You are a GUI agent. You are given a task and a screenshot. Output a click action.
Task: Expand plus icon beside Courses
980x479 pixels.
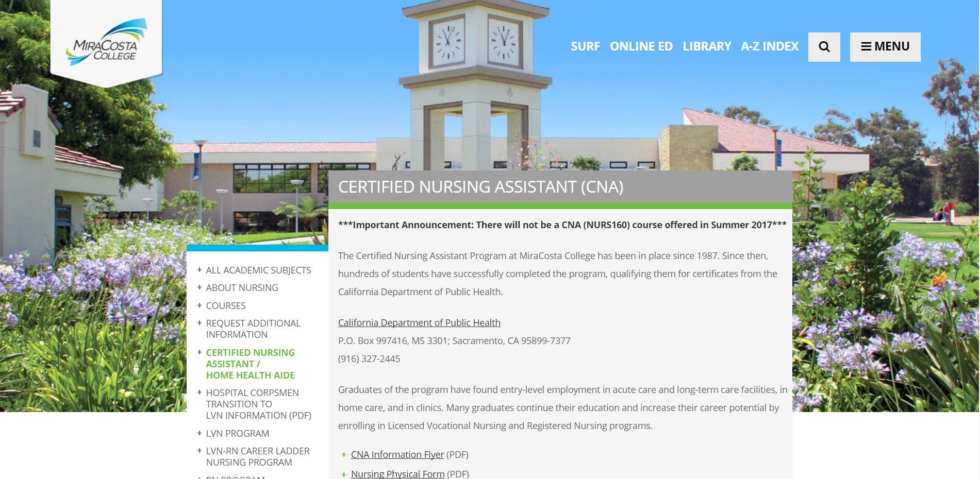point(200,305)
